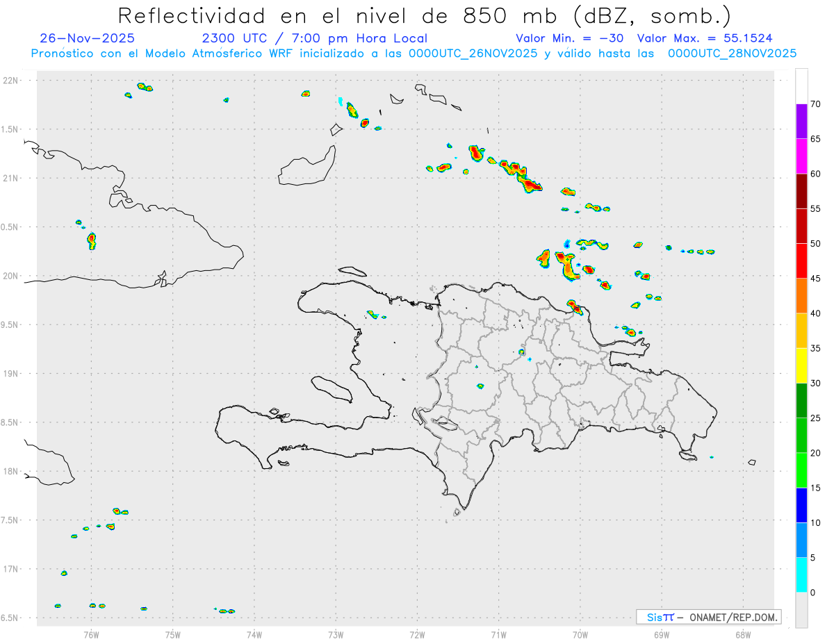
Task: Click the '70' colorbar tick label
Action: 816,104
